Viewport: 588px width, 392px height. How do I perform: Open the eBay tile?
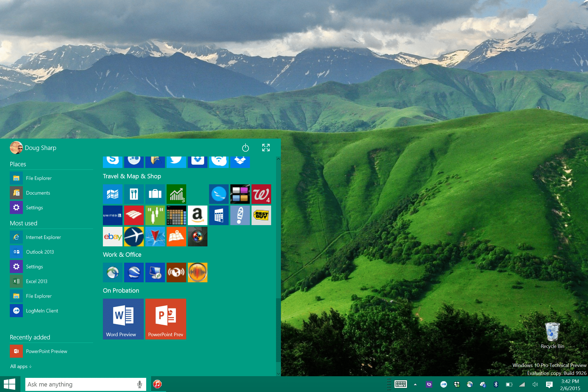point(112,237)
